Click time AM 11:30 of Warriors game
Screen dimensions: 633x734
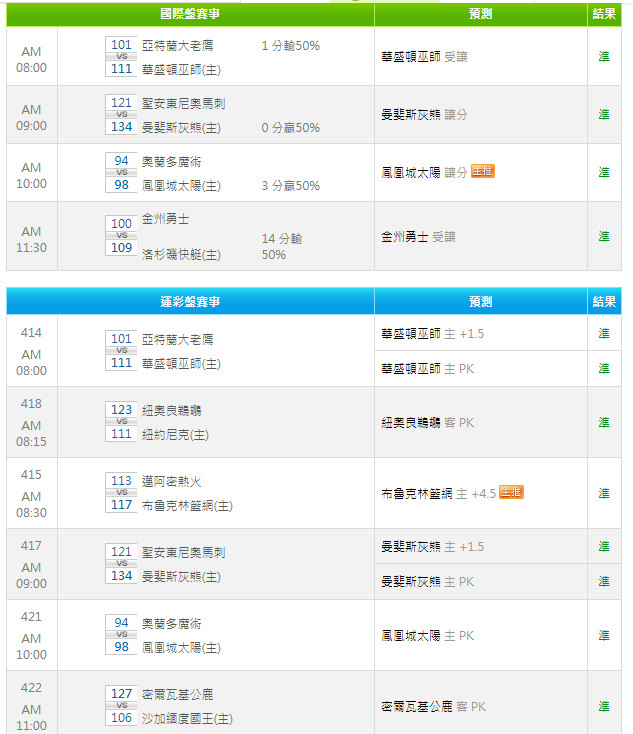[x=31, y=240]
